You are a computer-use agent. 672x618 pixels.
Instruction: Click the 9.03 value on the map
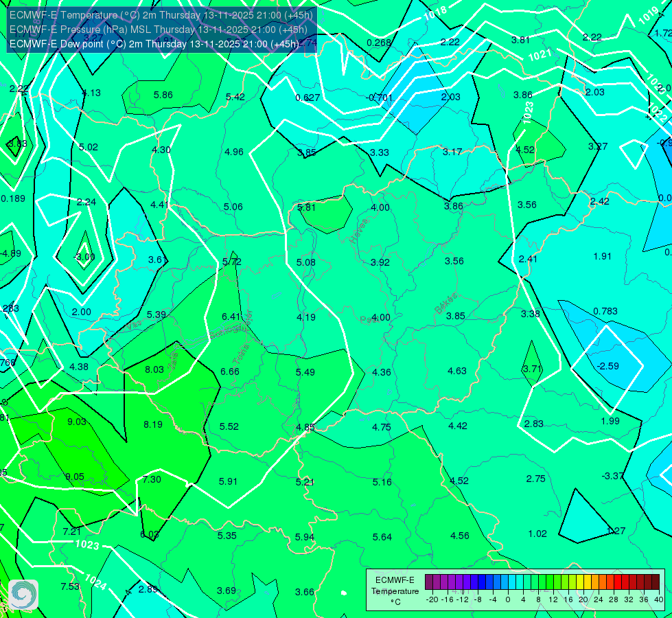click(x=77, y=422)
